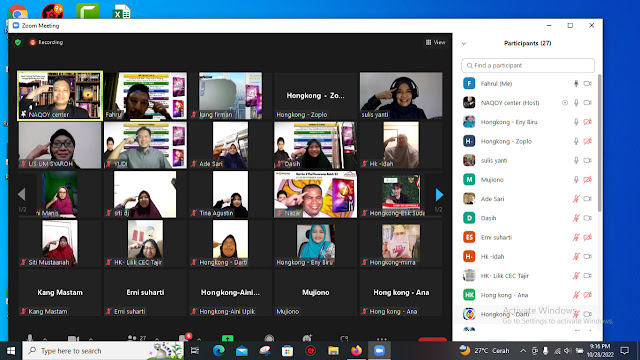Show hidden system tray icons chevron
The width and height of the screenshot is (640, 360).
[x=523, y=351]
